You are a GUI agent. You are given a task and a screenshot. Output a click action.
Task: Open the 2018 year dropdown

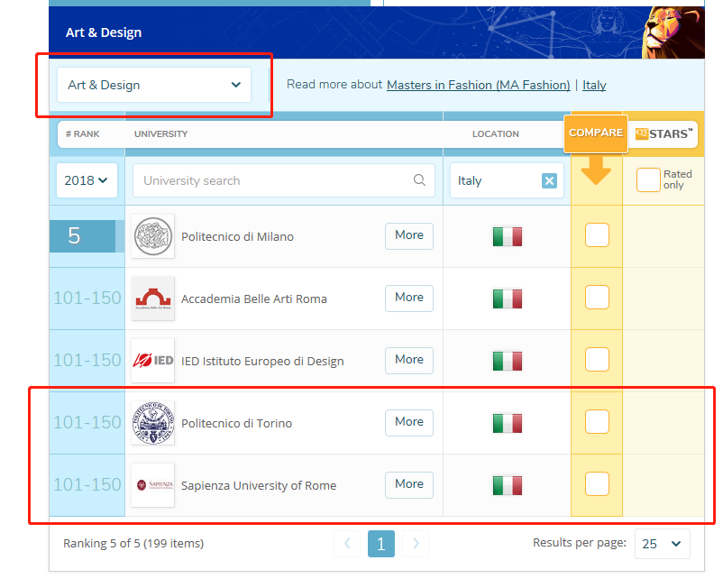(87, 180)
